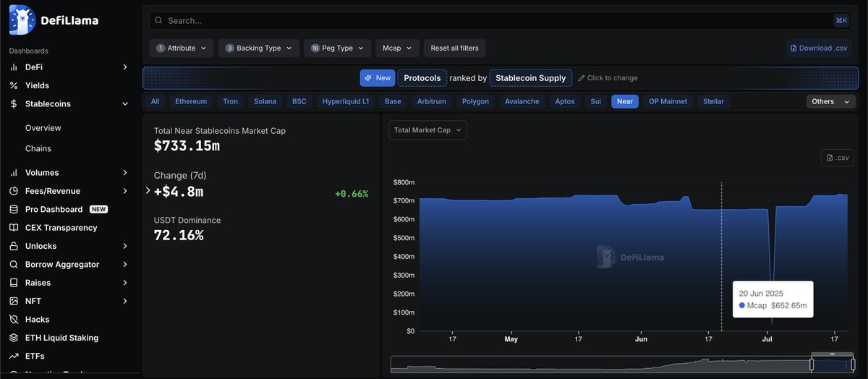
Task: Select the All chains tab
Action: click(x=155, y=101)
